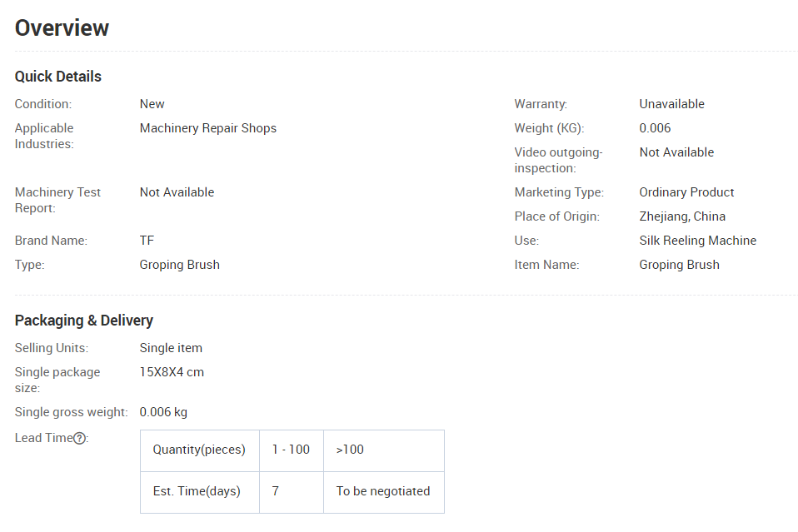Select the Quick Details section title

[x=58, y=77]
